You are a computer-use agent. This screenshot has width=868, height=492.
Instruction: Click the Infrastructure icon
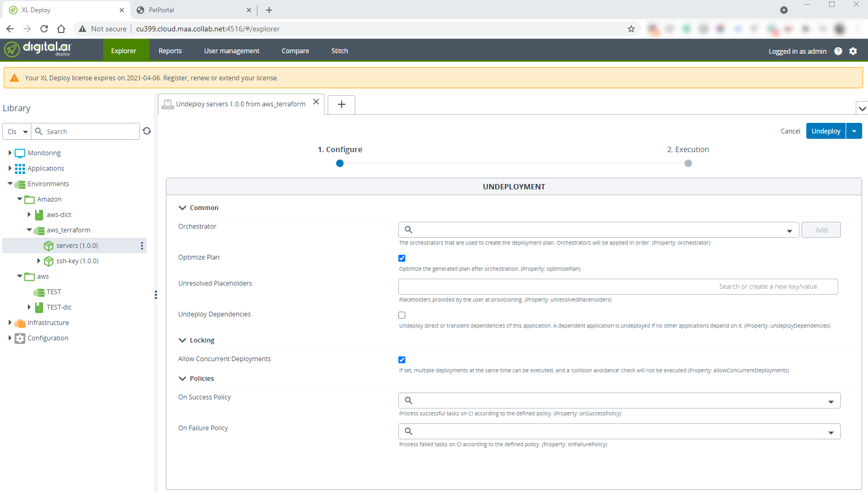(x=20, y=323)
